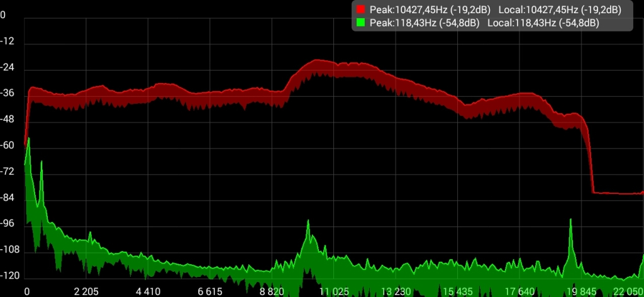Select green trace Peak 118,43Hz reading

425,23
